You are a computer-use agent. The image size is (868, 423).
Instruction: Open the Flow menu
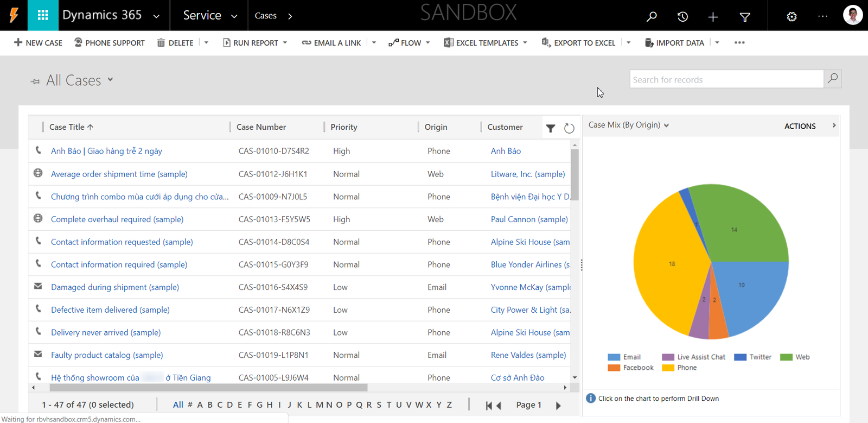coord(409,43)
